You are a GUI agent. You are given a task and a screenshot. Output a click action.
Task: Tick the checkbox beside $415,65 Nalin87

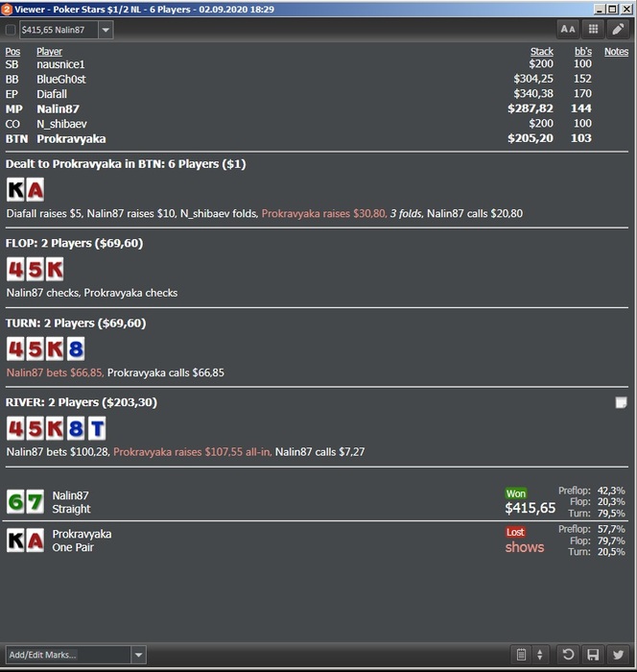11,30
